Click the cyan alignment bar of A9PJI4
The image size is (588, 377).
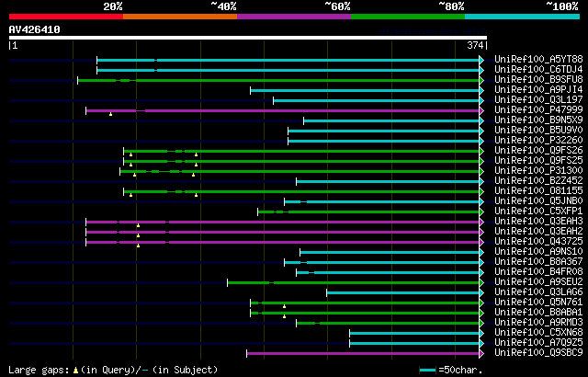pyautogui.click(x=365, y=90)
